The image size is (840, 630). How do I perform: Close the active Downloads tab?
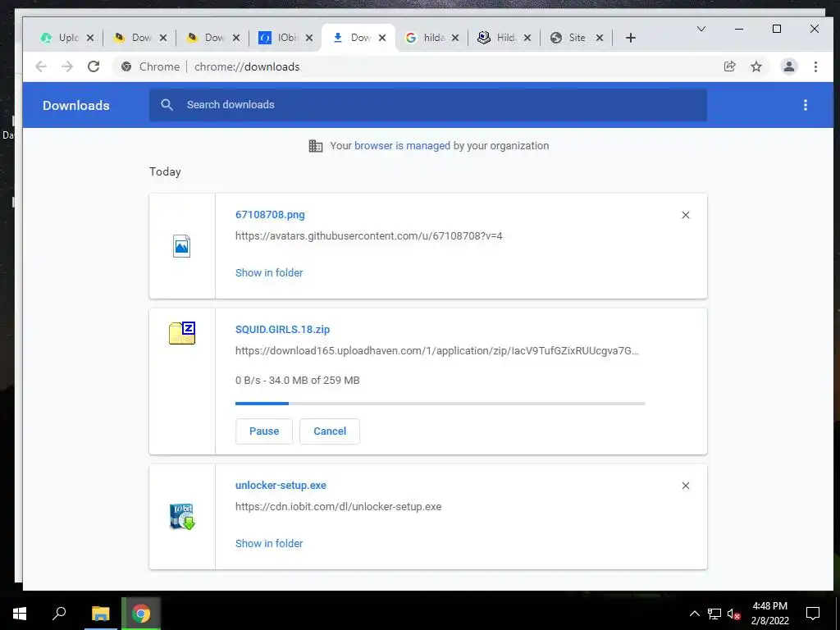point(382,38)
